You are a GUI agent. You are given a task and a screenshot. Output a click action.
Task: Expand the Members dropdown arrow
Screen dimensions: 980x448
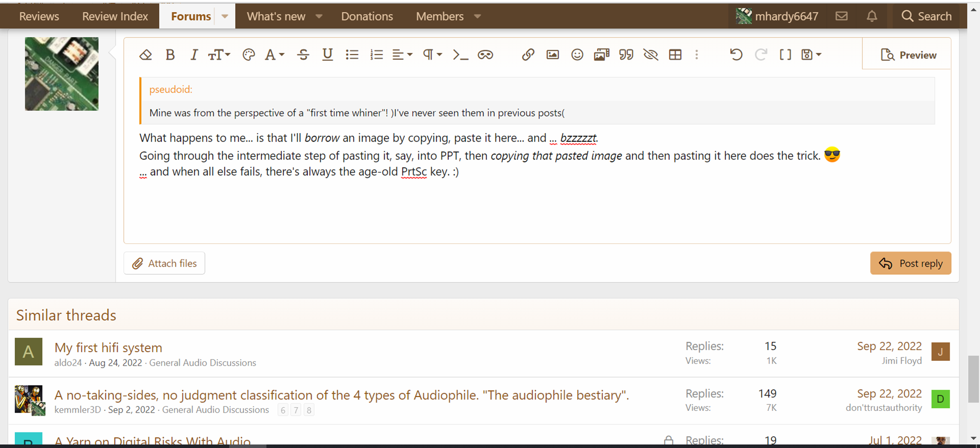[478, 16]
